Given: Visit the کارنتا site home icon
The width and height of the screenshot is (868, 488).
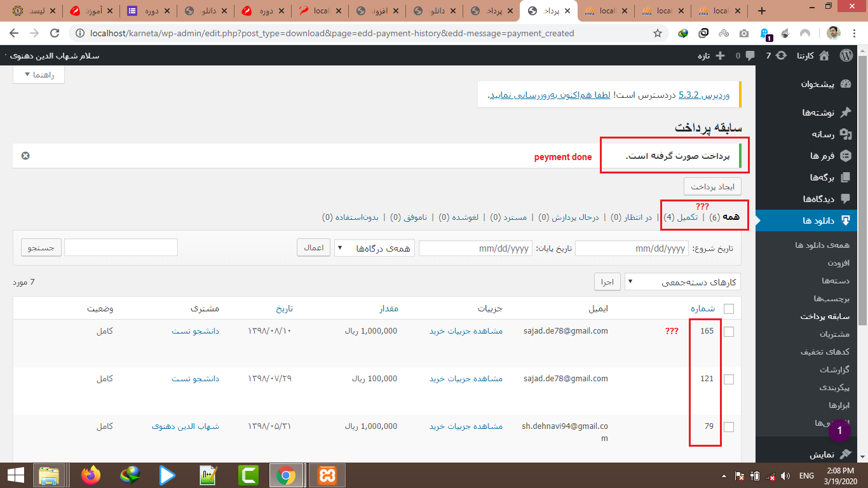Looking at the screenshot, I should tap(825, 55).
